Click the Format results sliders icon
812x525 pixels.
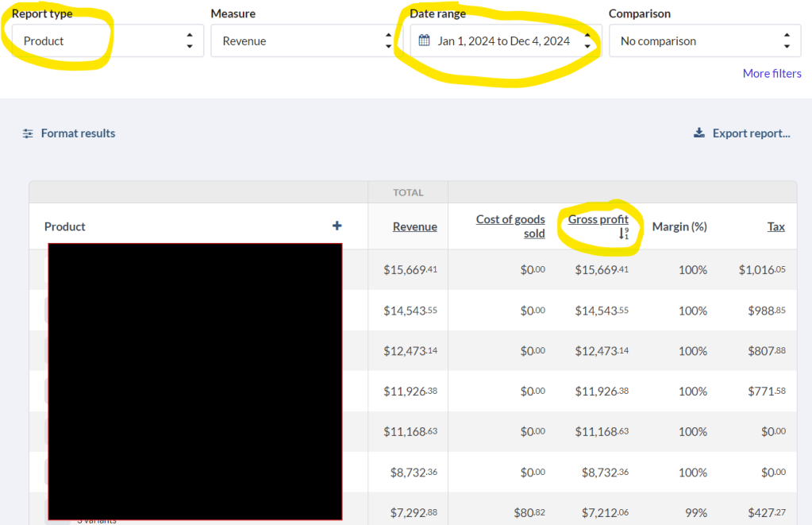(x=28, y=133)
